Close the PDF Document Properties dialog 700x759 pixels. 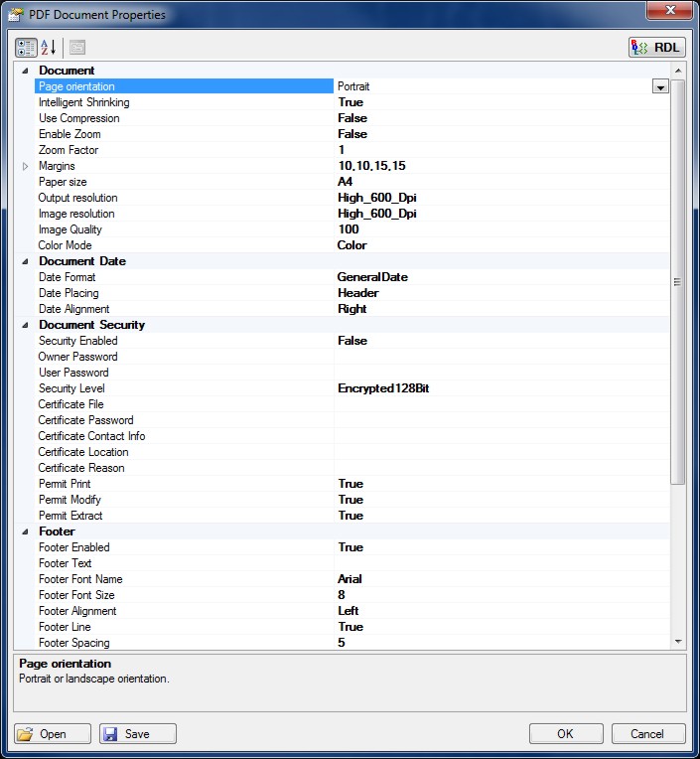[668, 11]
